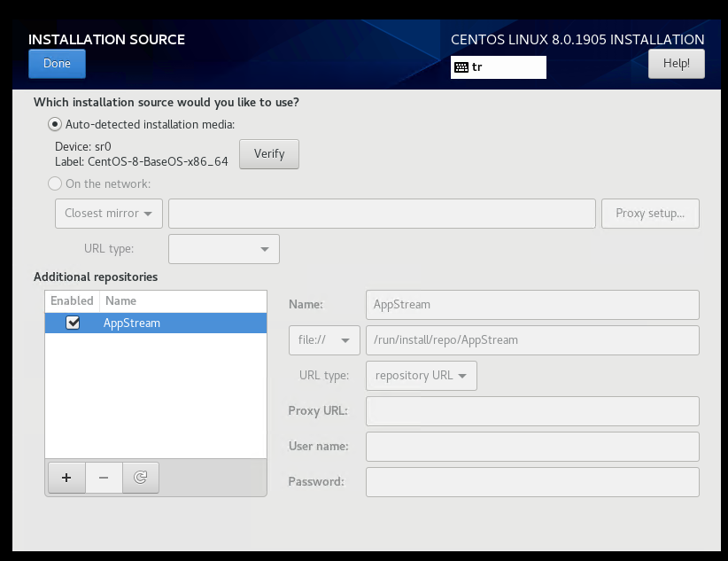
Task: Click the Proxy URL input field
Action: pyautogui.click(x=532, y=411)
